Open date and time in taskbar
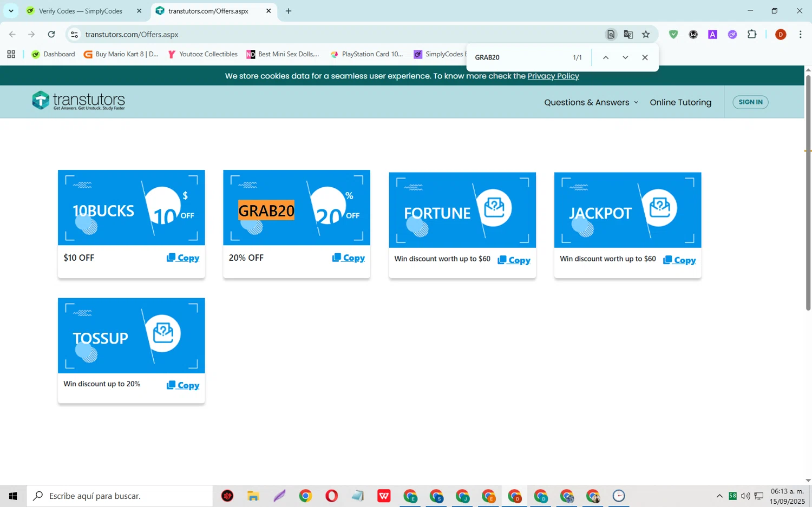The height and width of the screenshot is (507, 812). point(788,496)
